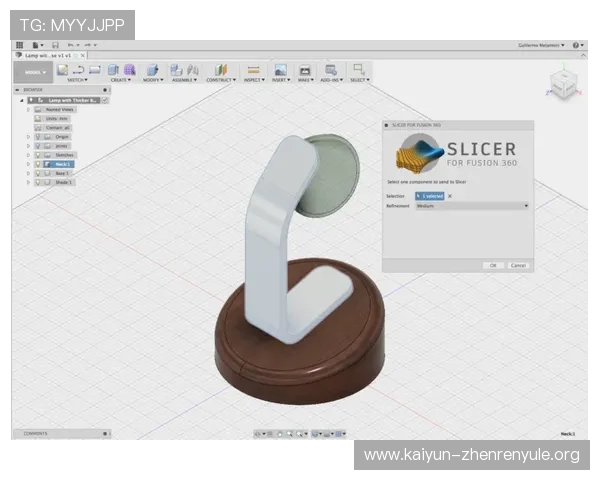Click the ViewCube in the corner

click(x=563, y=83)
